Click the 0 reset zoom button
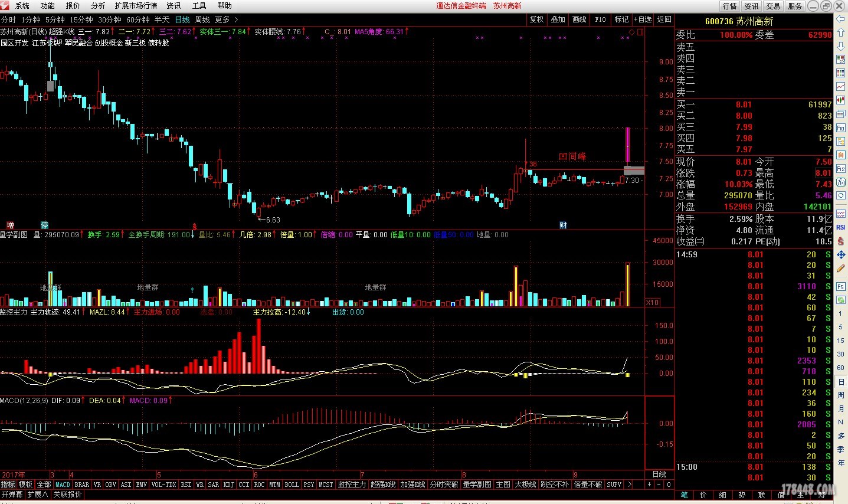The width and height of the screenshot is (848, 504). click(x=669, y=485)
